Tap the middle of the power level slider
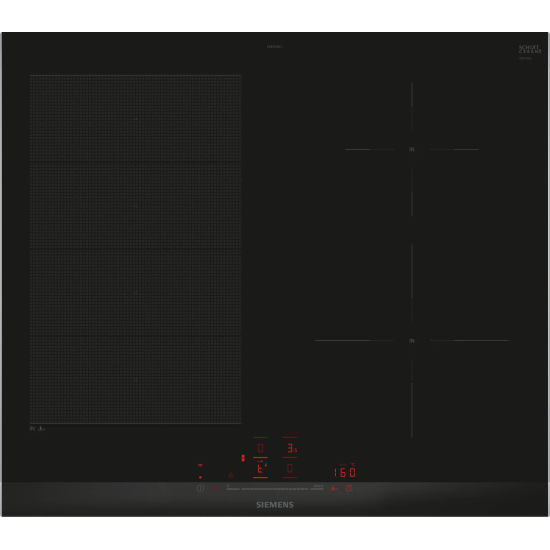Screen dimensions: 550x550 (275, 488)
